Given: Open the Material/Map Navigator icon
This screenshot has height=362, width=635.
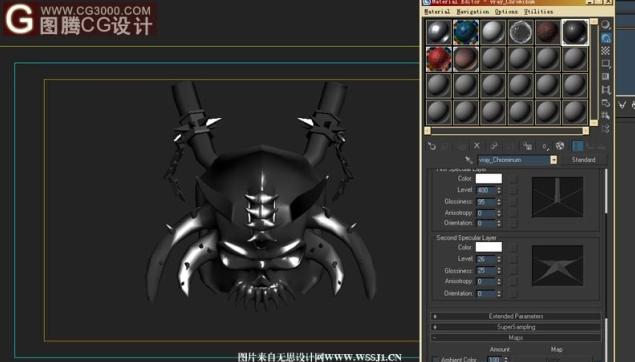Looking at the screenshot, I should (x=605, y=129).
